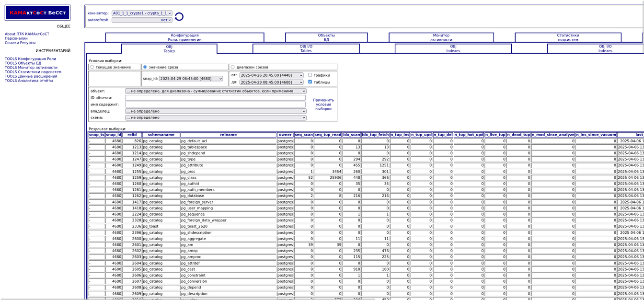Choose the 'диапазон срезов' radio option
The height and width of the screenshot is (300, 644).
[233, 67]
